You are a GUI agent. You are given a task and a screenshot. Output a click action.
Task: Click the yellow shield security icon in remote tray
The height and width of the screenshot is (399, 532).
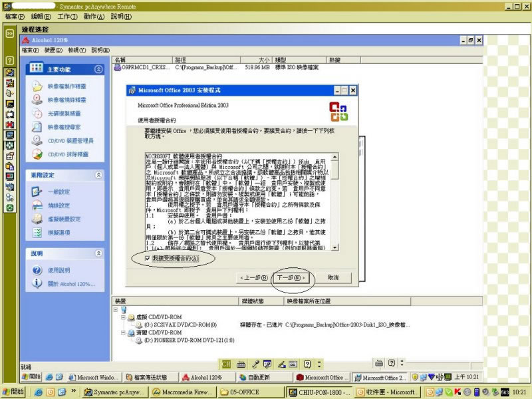(x=415, y=377)
